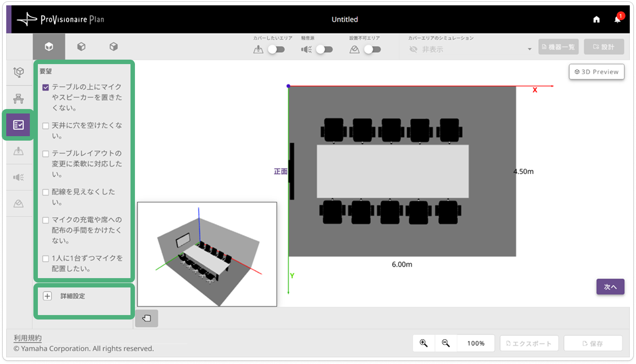
Task: Click the 設計 button
Action: pos(604,47)
